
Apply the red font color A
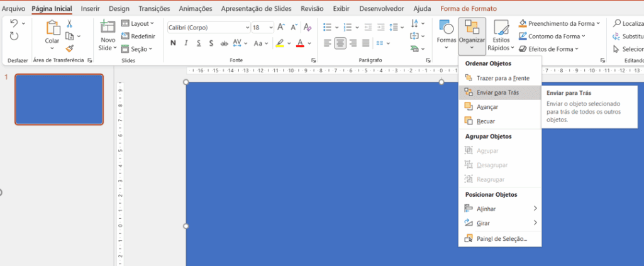click(300, 43)
